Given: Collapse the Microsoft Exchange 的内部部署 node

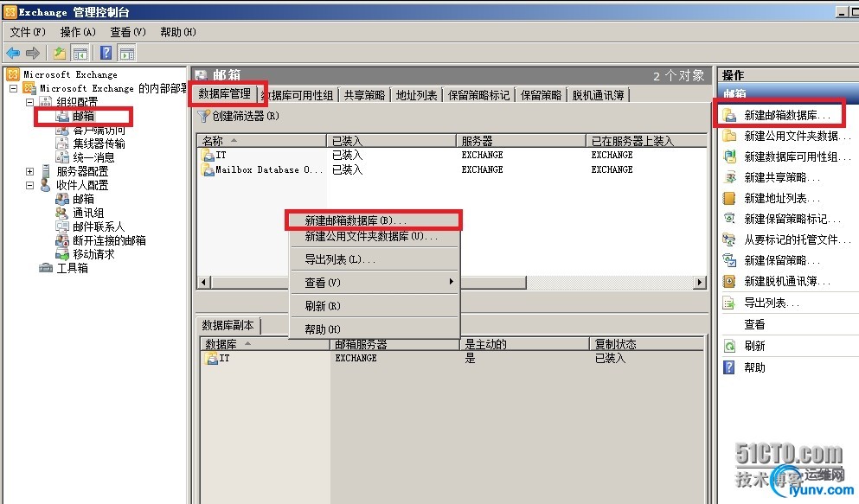Looking at the screenshot, I should click(13, 88).
